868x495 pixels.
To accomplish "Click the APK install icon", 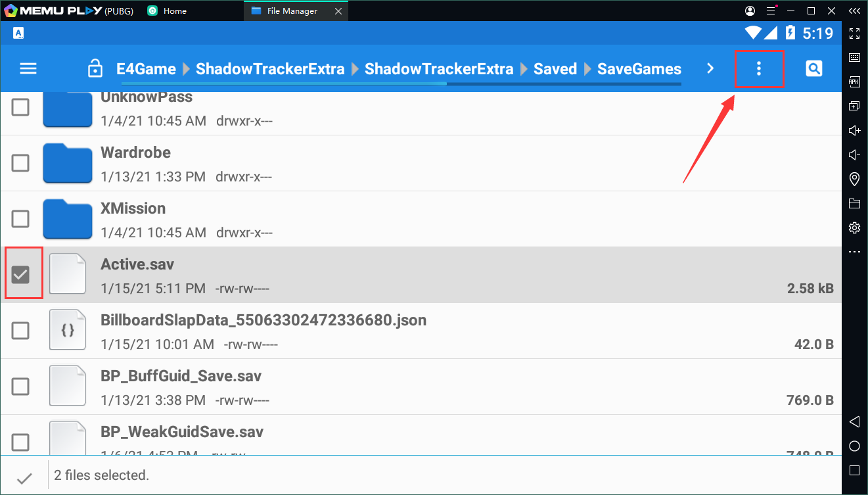I will [x=854, y=82].
